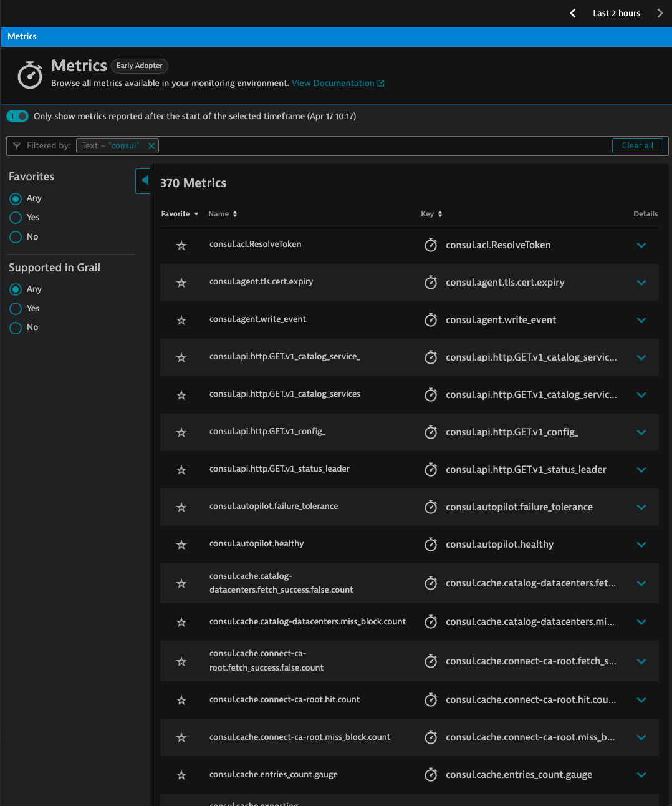Favorite the consul.acl.ResolveToken metric star

tap(181, 245)
